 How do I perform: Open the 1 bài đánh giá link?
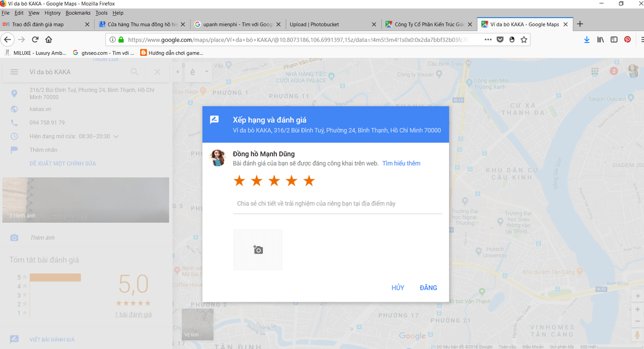133,314
